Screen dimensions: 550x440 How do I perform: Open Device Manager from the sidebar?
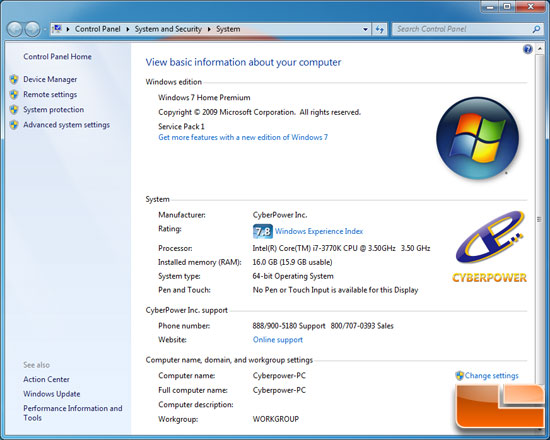click(50, 79)
